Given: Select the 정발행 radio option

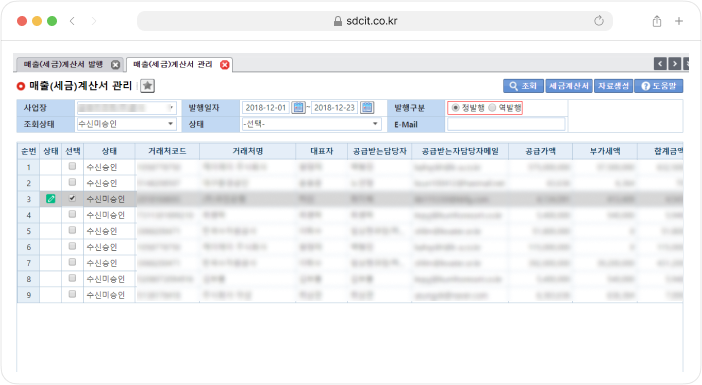Looking at the screenshot, I should 455,108.
